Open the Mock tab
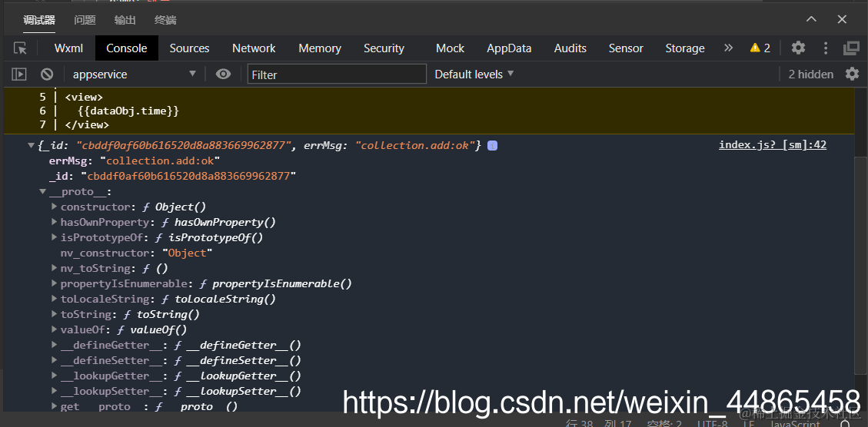 (450, 48)
